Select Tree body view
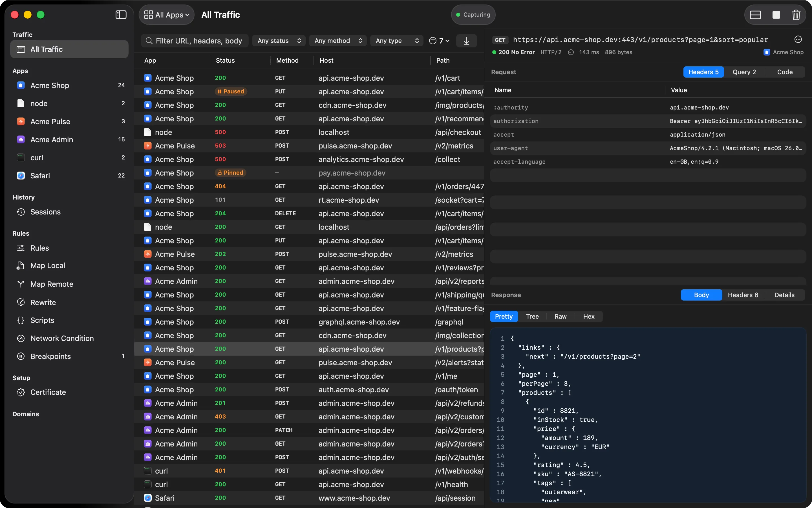 click(532, 316)
